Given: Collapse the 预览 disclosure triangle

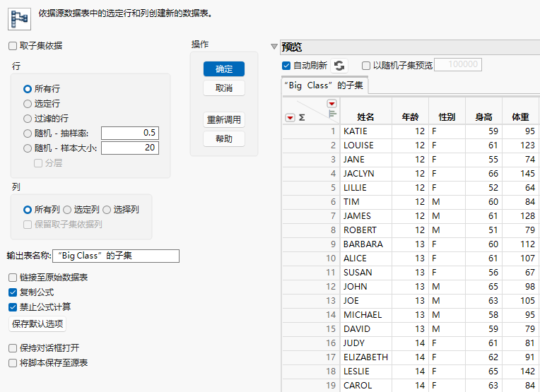Looking at the screenshot, I should pos(274,47).
